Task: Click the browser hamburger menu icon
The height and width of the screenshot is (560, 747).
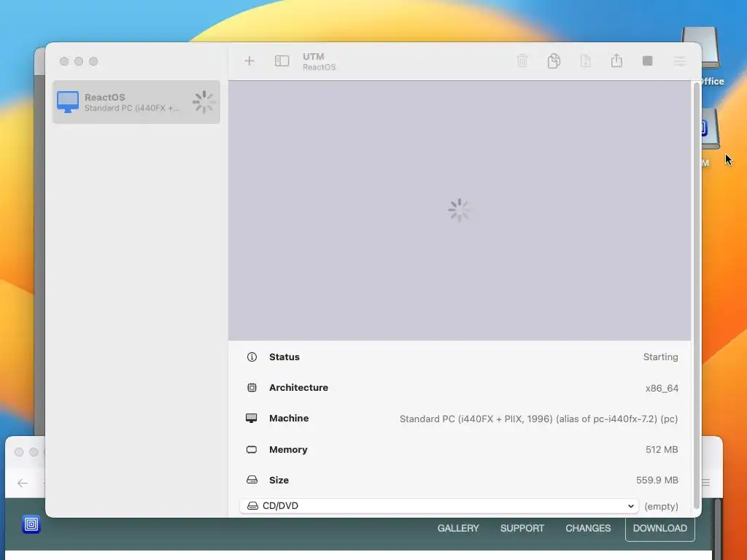Action: click(706, 483)
